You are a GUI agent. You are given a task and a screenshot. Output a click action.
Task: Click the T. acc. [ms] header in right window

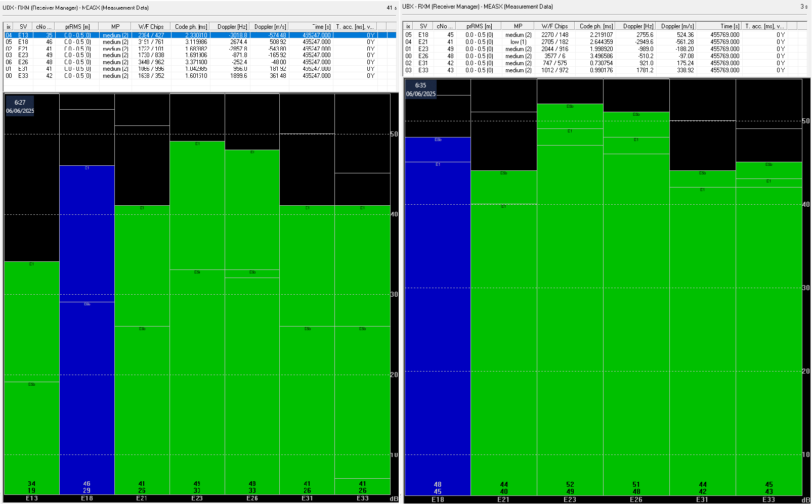pos(764,26)
